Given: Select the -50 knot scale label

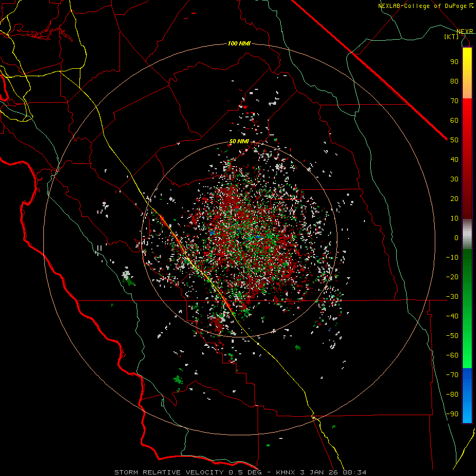Looking at the screenshot, I should point(452,335).
